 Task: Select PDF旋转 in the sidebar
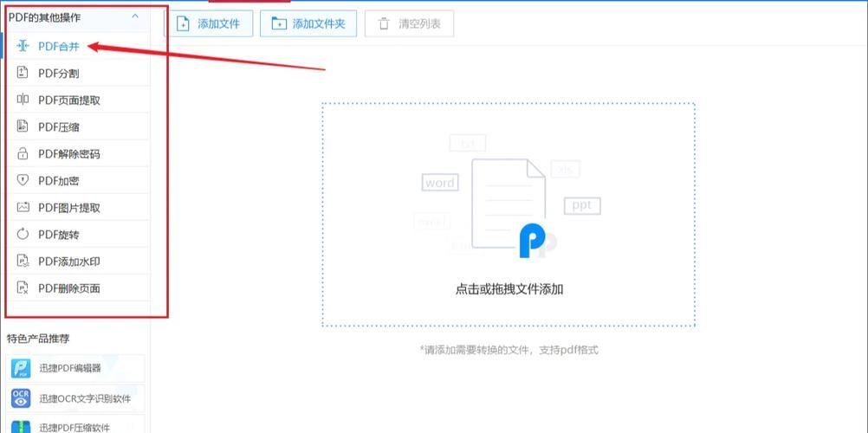pyautogui.click(x=77, y=234)
